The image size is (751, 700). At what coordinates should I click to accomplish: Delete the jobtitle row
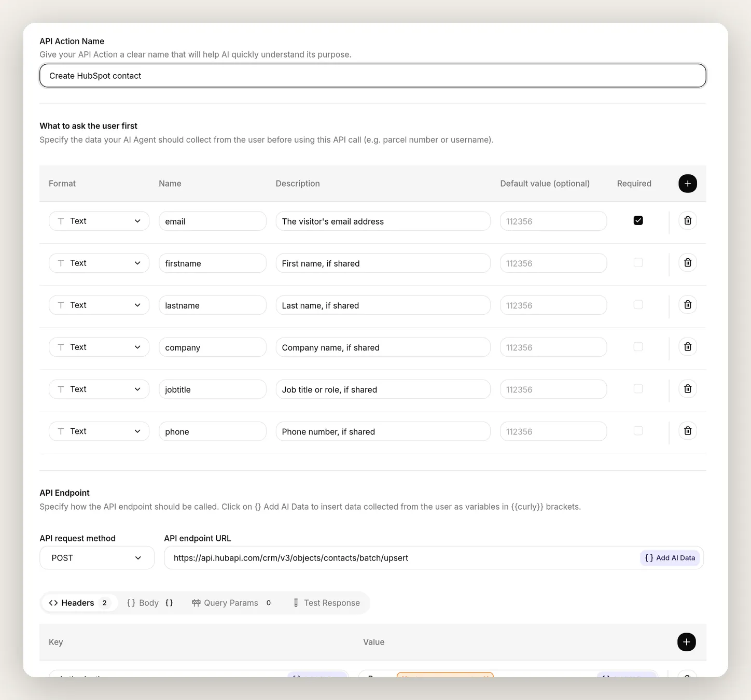[687, 389]
